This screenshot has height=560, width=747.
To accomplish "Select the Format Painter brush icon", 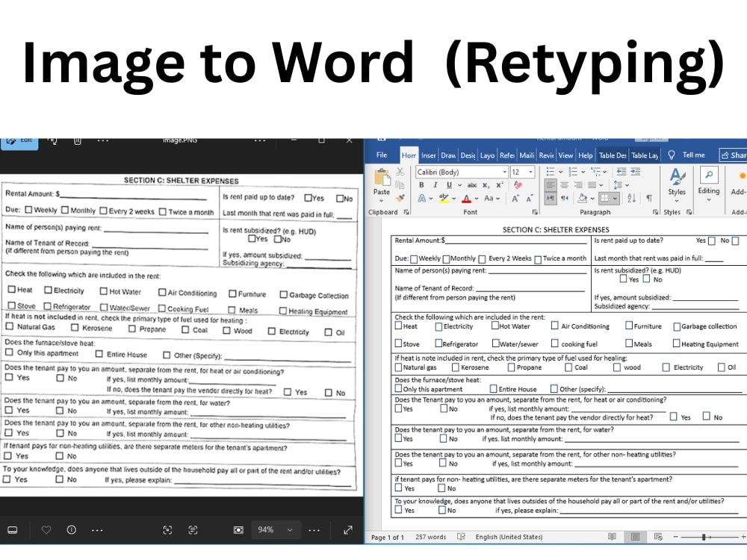I will 400,197.
